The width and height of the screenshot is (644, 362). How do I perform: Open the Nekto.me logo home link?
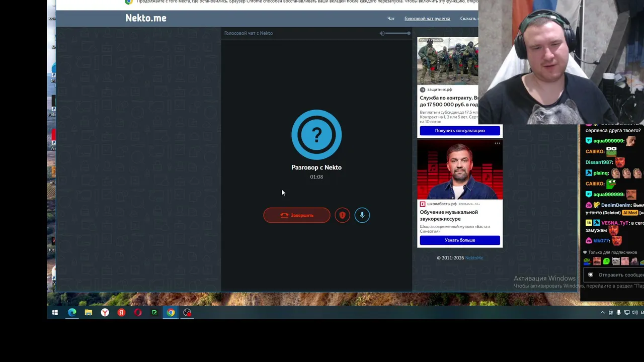point(146,18)
